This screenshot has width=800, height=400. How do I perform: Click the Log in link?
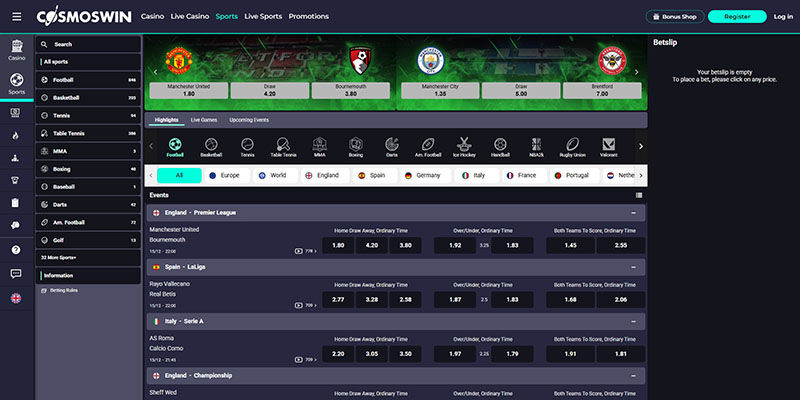[783, 17]
